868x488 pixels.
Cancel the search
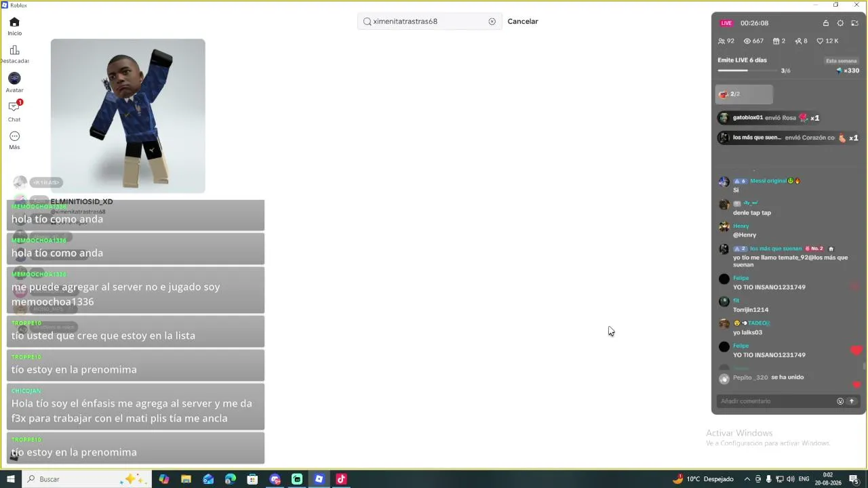[x=523, y=22]
